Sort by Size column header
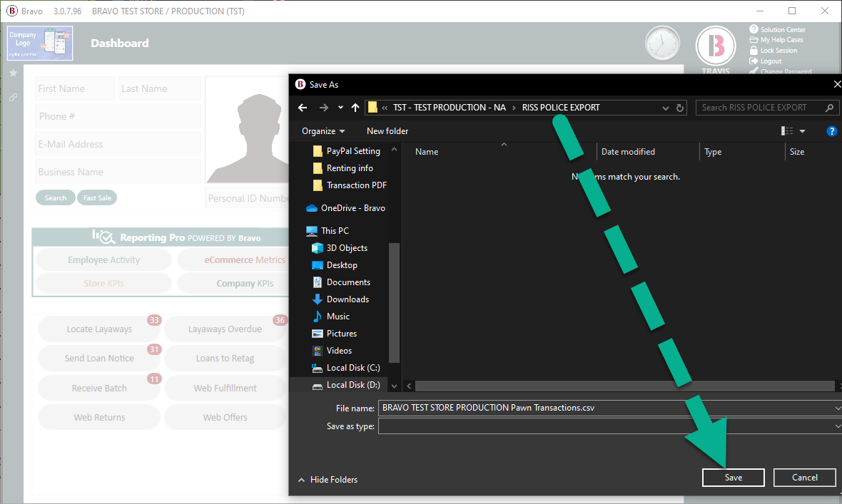Image resolution: width=842 pixels, height=504 pixels. point(797,152)
